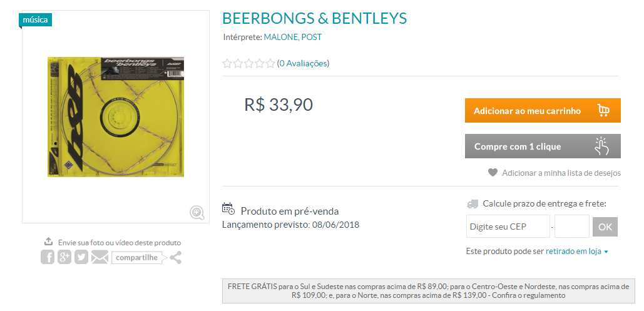Click the OK button for the shipping estimate
Screen dimensions: 644x311
click(x=605, y=227)
